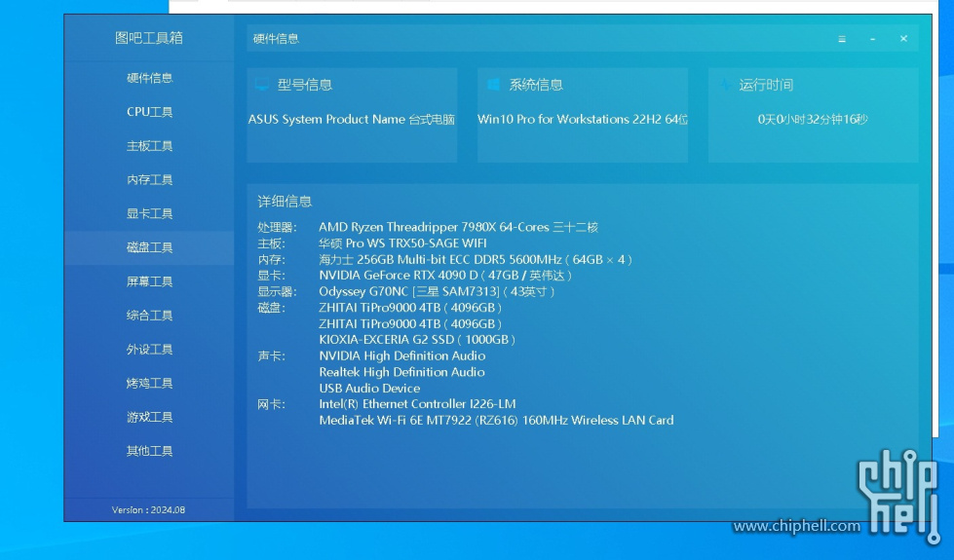This screenshot has height=560, width=954.
Task: Select 主板工具 from the sidebar
Action: click(150, 146)
